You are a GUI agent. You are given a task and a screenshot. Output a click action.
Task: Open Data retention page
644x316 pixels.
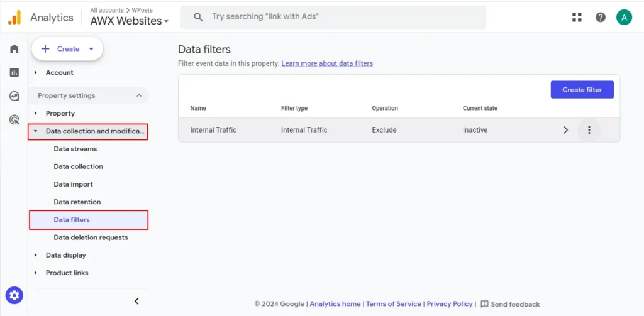77,202
